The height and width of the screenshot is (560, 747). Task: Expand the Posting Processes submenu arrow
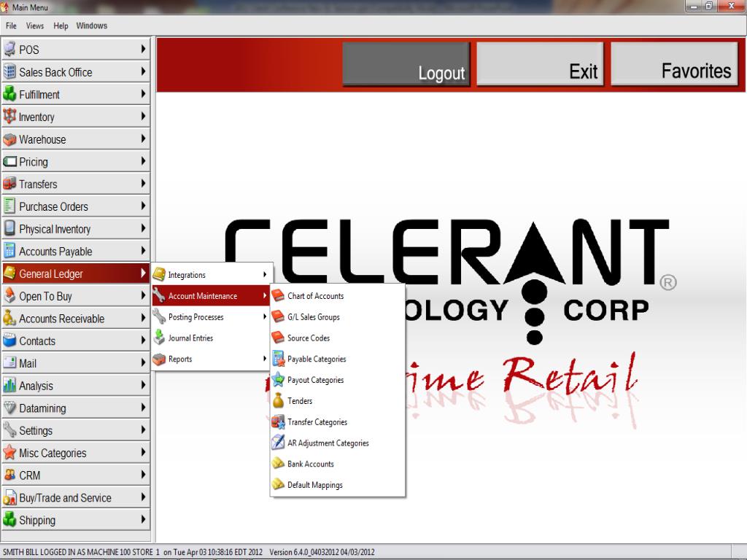pyautogui.click(x=265, y=316)
